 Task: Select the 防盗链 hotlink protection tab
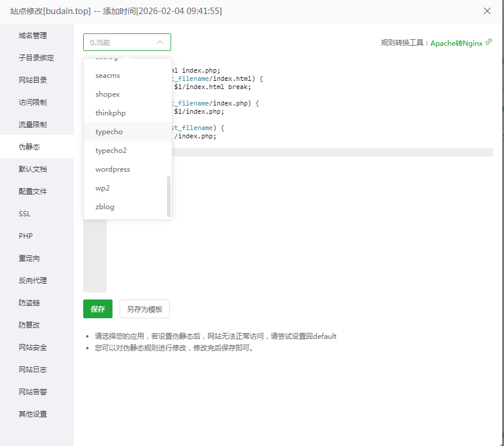pyautogui.click(x=29, y=303)
